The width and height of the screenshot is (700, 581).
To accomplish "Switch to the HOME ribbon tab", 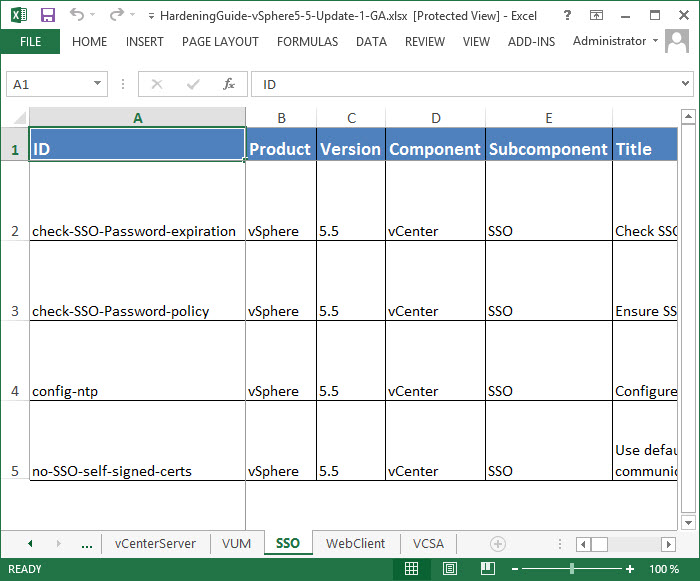I will (89, 42).
